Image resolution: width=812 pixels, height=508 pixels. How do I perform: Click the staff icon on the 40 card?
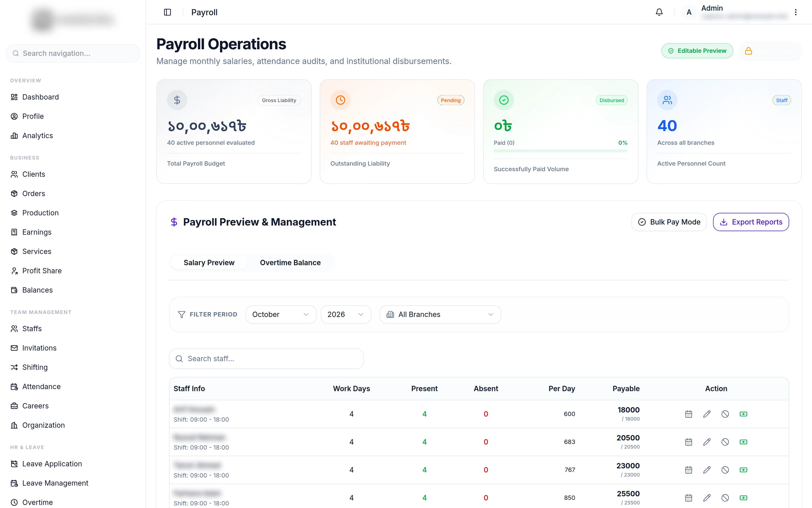[x=667, y=100]
